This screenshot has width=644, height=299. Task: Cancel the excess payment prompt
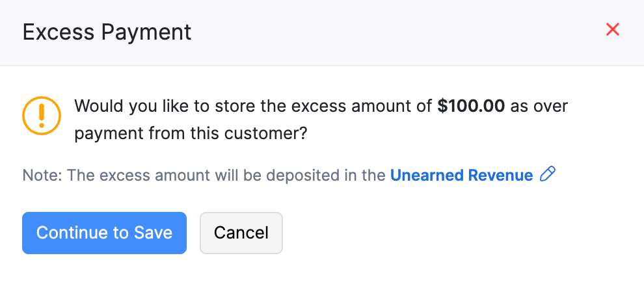click(x=241, y=233)
